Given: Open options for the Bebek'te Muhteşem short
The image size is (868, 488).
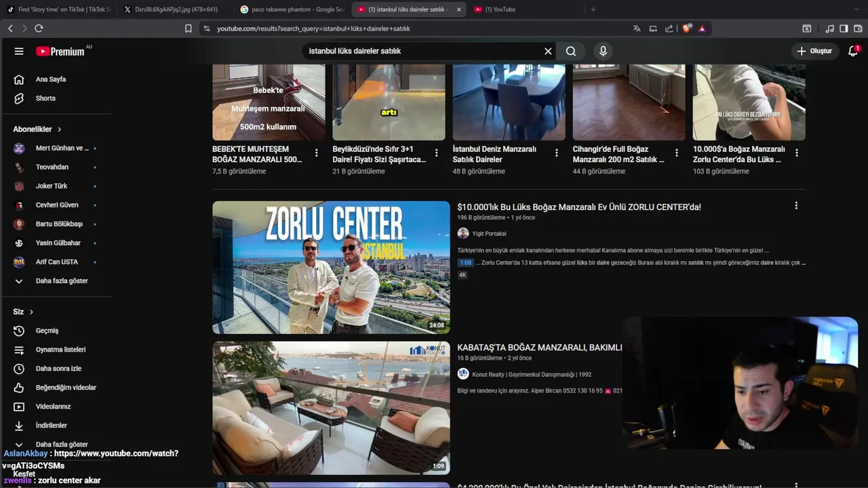Looking at the screenshot, I should coord(317,153).
